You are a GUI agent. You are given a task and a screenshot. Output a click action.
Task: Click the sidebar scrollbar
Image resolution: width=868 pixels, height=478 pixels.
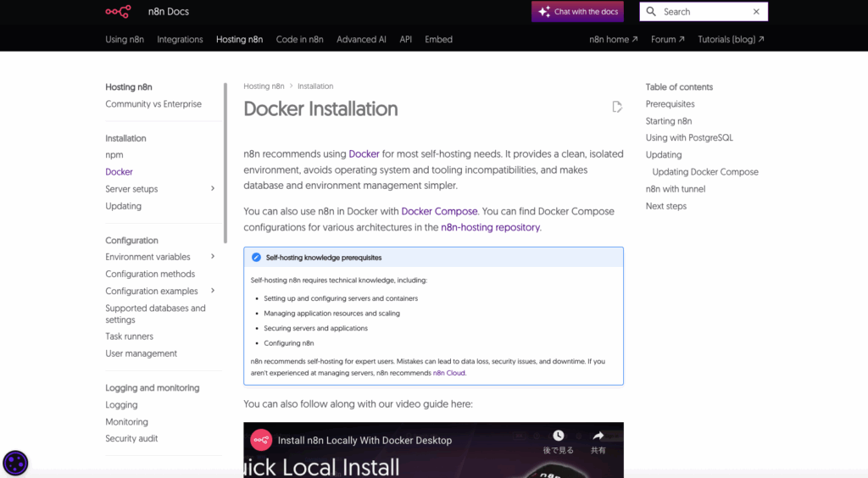[225, 161]
